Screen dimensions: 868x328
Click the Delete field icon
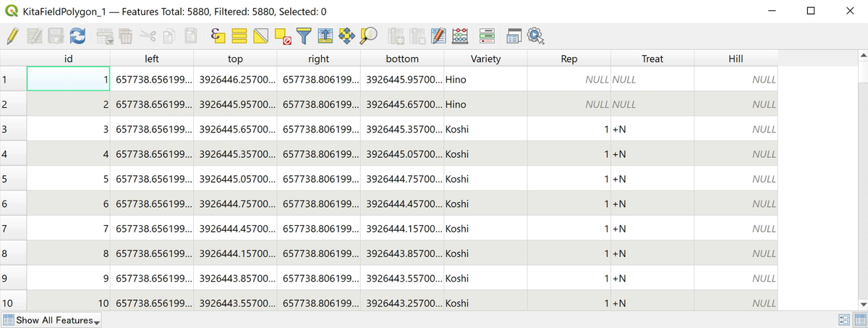417,35
